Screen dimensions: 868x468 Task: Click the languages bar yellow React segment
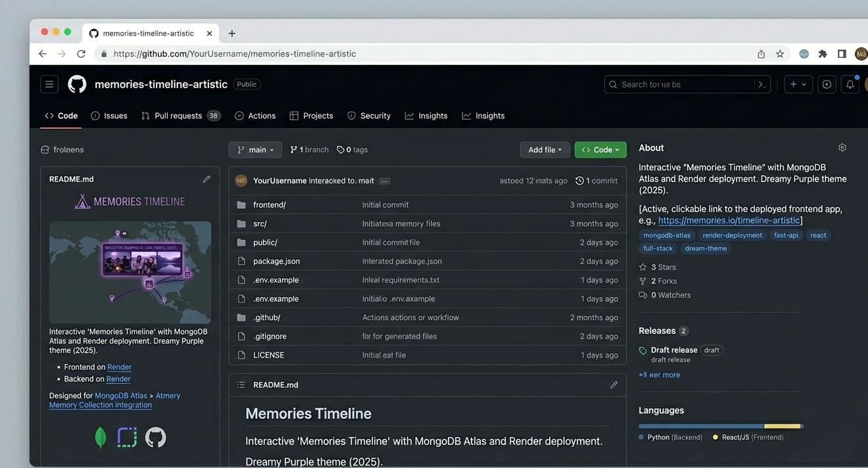tap(782, 426)
